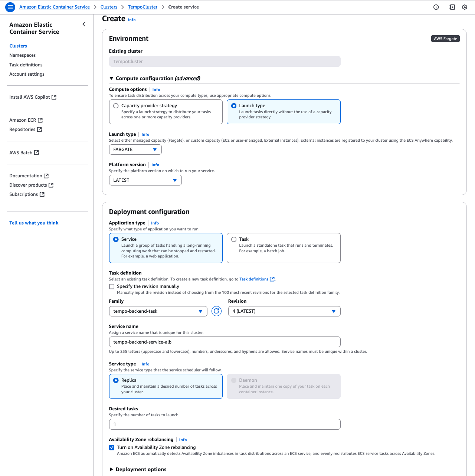The width and height of the screenshot is (475, 476).
Task: Click the Desired tasks input field
Action: [225, 424]
